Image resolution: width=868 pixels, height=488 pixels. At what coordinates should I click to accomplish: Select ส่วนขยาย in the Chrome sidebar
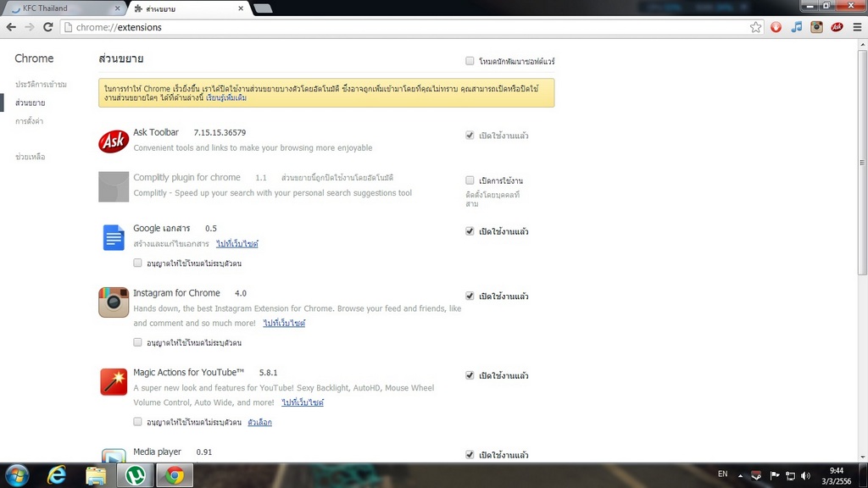(30, 103)
